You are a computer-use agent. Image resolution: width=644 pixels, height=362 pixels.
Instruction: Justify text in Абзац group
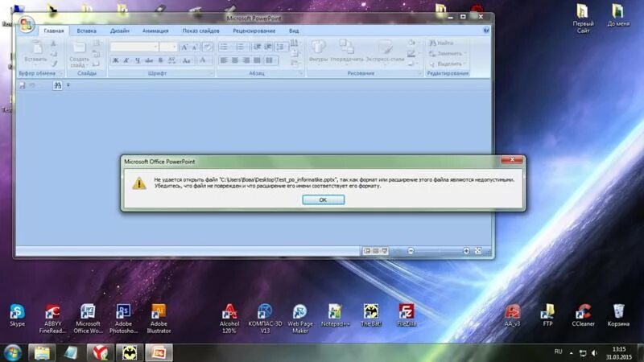(257, 60)
